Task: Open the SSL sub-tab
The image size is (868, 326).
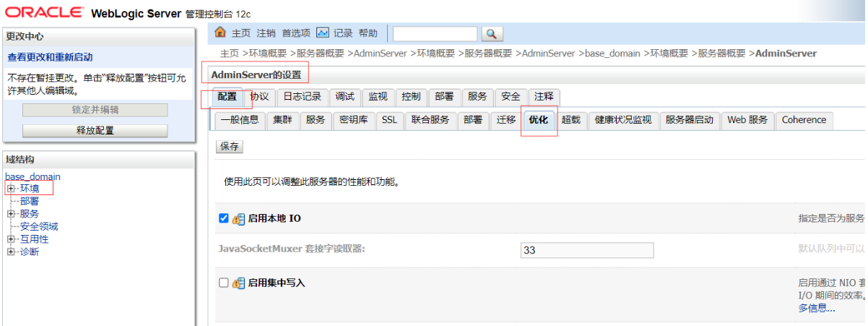Action: (389, 120)
